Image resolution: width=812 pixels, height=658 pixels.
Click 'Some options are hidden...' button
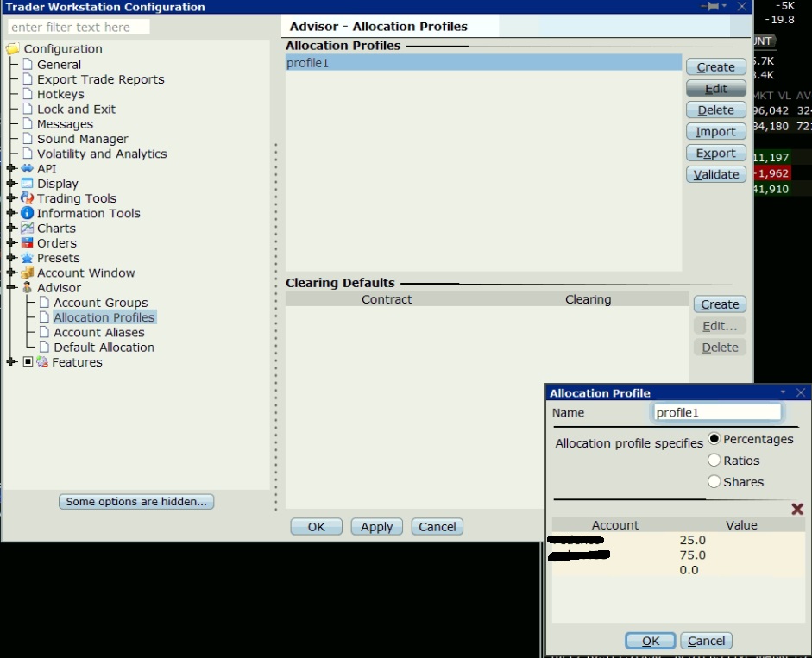(x=136, y=501)
